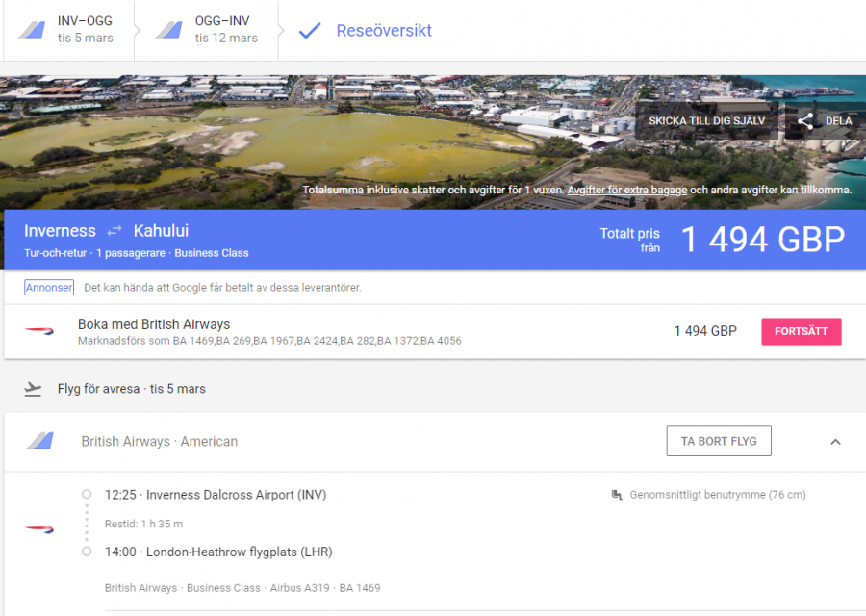Viewport: 866px width, 616px height.
Task: Collapse the British Airways flight details
Action: 835,442
